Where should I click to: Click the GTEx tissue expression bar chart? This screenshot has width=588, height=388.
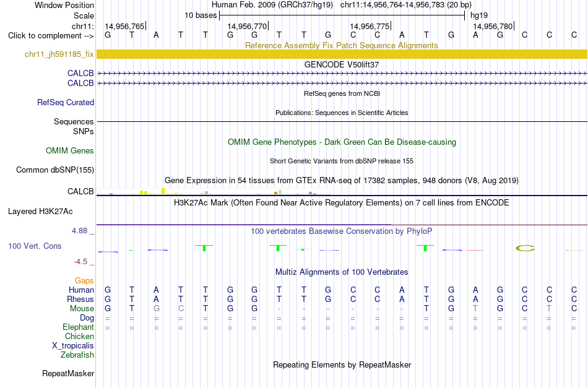pos(214,192)
